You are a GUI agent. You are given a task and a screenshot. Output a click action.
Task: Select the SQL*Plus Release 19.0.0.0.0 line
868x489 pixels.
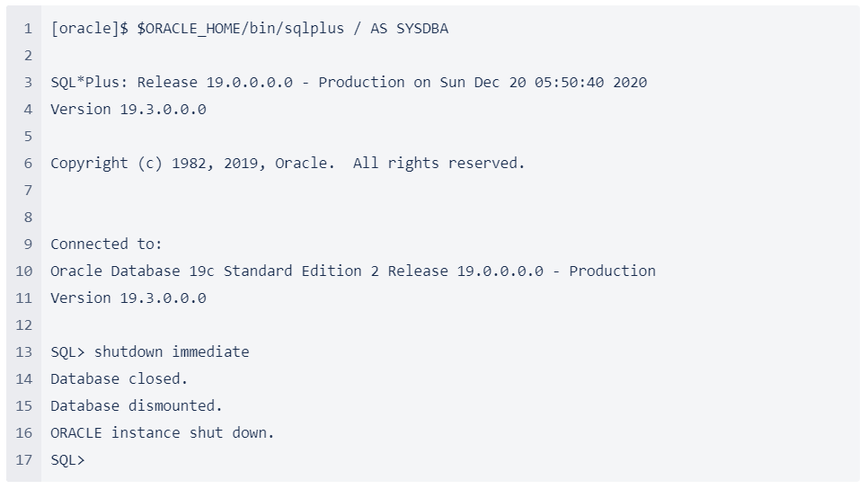pos(349,83)
